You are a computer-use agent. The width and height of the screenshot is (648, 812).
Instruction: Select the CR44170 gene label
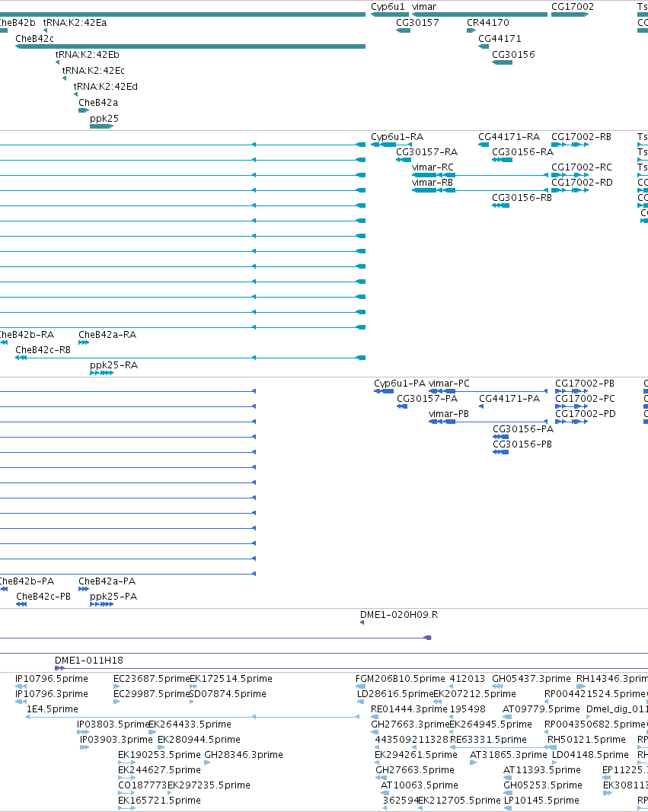tap(488, 23)
